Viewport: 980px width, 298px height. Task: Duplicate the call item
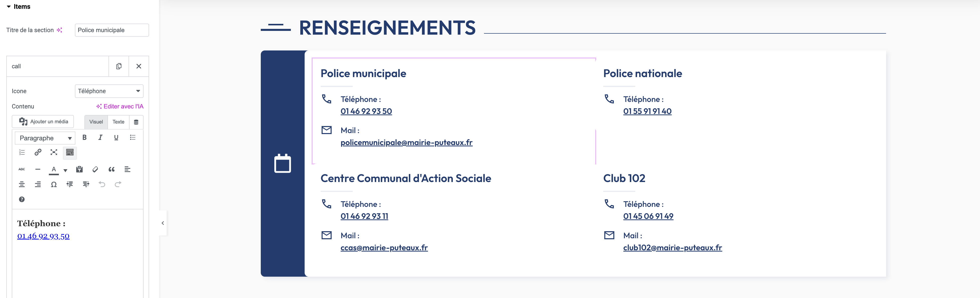(119, 66)
